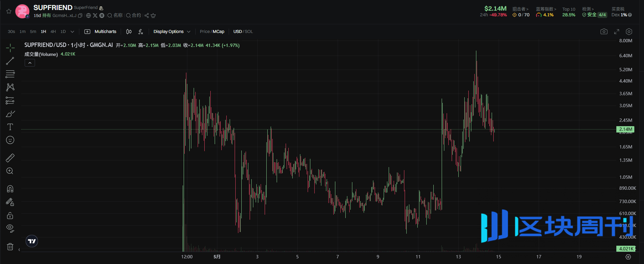Set chart currency to SOL

click(249, 32)
